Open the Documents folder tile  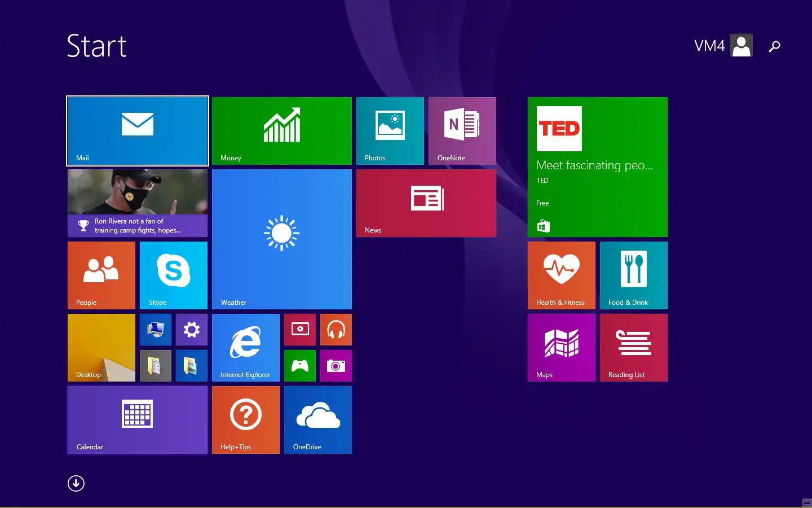coord(156,366)
